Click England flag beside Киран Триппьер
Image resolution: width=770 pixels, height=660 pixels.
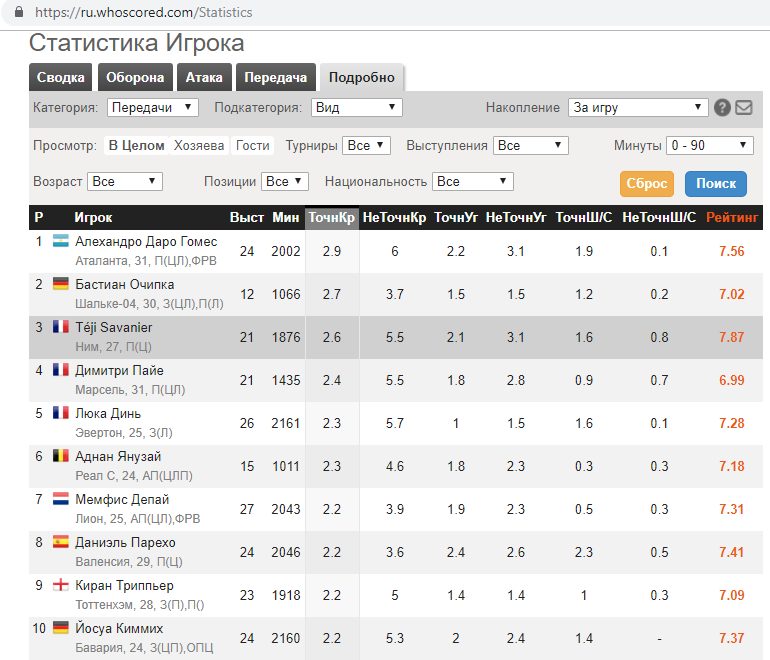coord(60,586)
